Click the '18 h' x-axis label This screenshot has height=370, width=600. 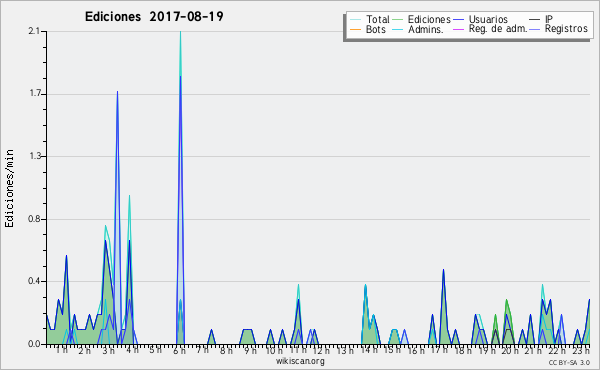463,350
